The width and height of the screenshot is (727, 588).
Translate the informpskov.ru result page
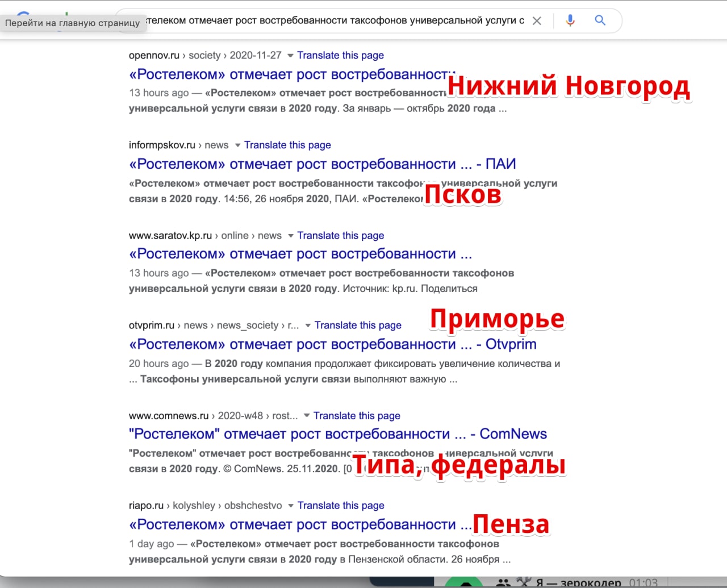287,145
